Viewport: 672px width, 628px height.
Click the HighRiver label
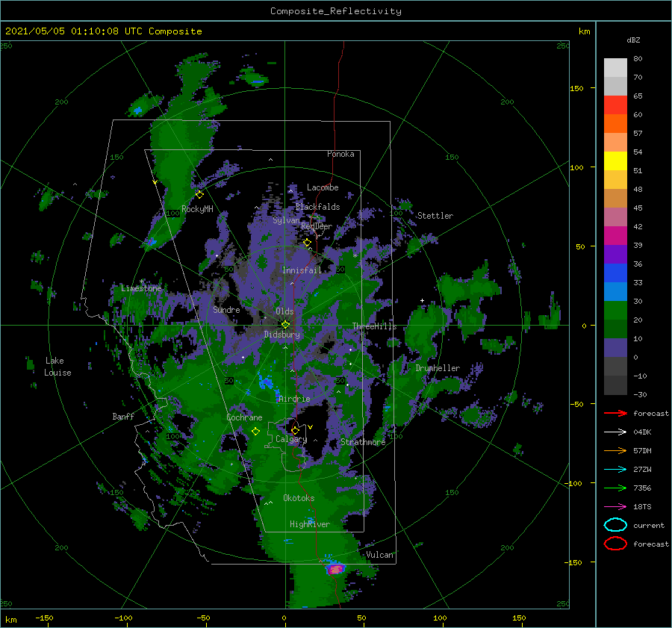click(x=310, y=524)
